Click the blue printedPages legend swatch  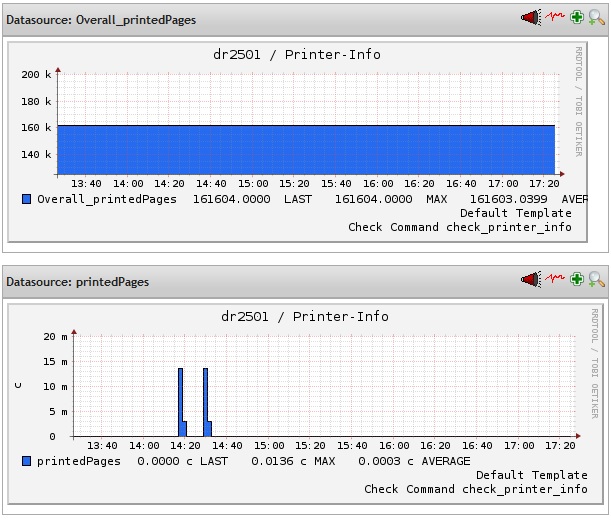click(x=27, y=461)
